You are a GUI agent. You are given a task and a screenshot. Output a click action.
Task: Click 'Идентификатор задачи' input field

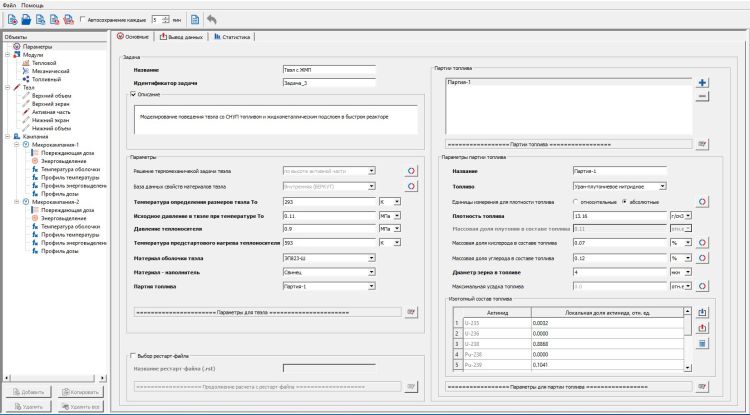(x=329, y=83)
